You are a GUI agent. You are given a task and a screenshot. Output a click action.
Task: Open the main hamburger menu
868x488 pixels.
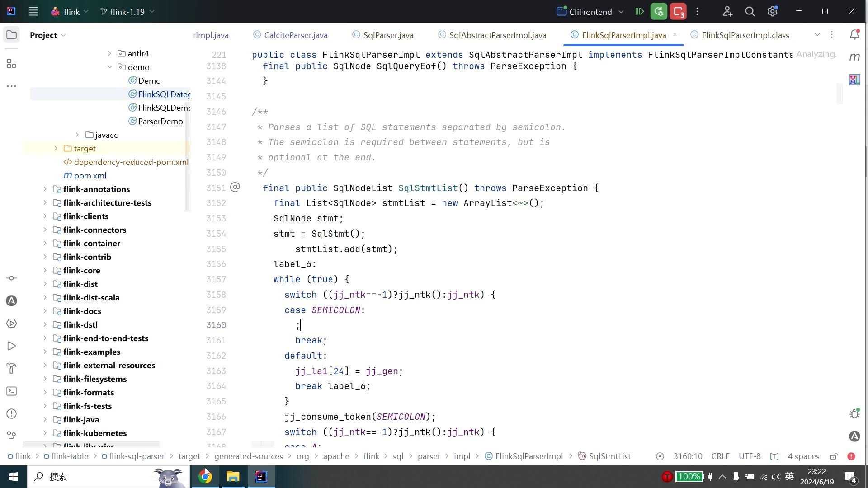(33, 12)
